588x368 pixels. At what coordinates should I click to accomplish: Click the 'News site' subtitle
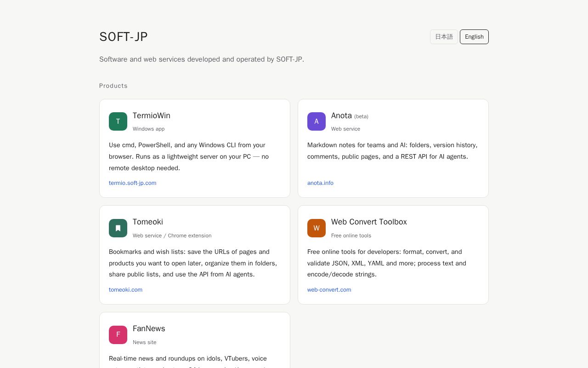click(x=145, y=342)
